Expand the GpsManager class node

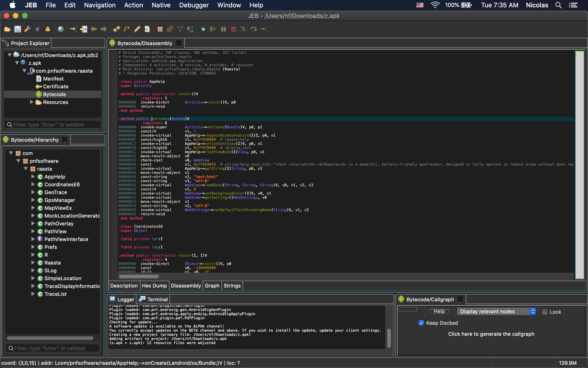33,200
